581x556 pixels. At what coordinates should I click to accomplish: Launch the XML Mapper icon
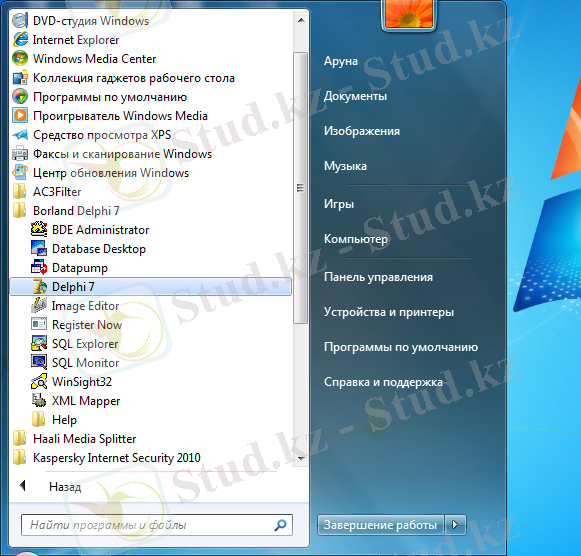point(39,401)
